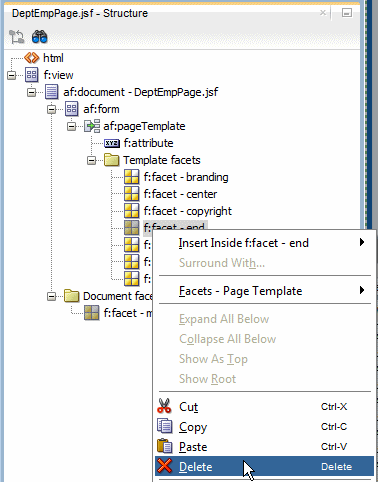The height and width of the screenshot is (482, 378).
Task: Open Facets - Page Template submenu
Action: click(265, 291)
